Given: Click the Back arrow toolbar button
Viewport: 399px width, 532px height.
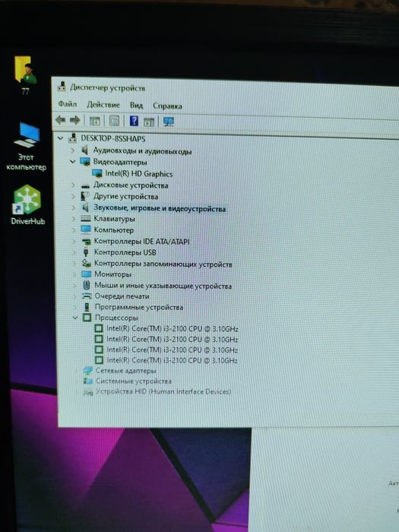Looking at the screenshot, I should (60, 120).
